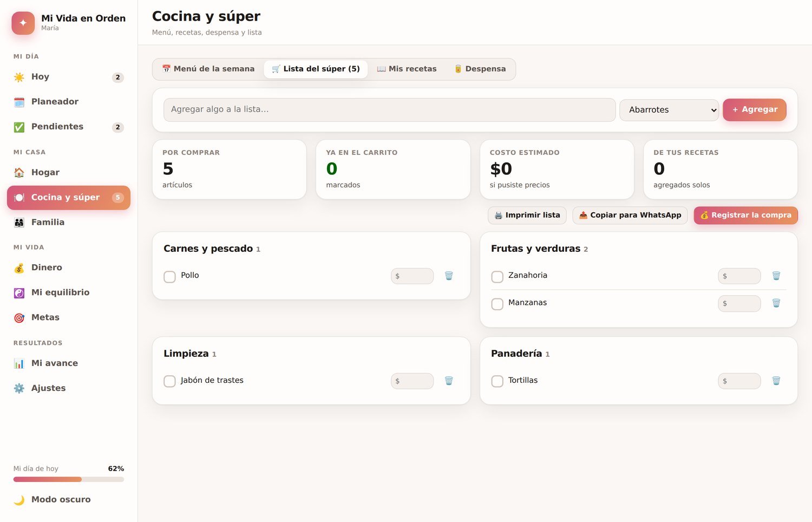Go to Dinero in the sidebar
The height and width of the screenshot is (522, 812).
tap(69, 268)
